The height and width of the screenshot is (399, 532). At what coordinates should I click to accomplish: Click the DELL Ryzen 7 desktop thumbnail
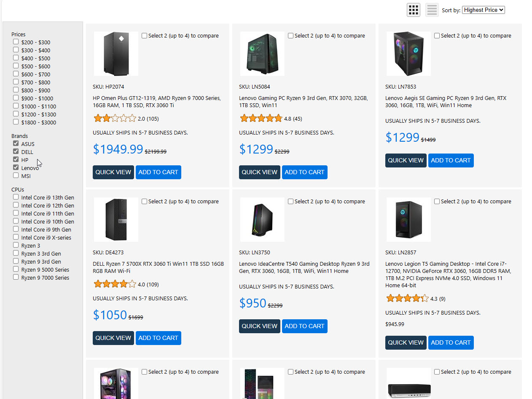116,220
